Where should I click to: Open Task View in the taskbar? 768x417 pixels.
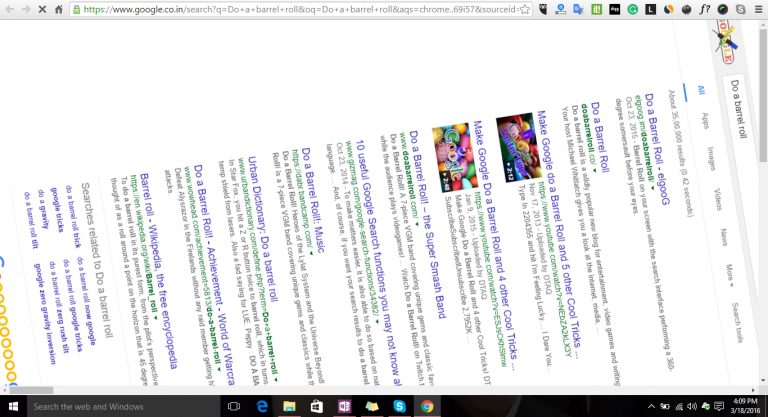[234, 406]
